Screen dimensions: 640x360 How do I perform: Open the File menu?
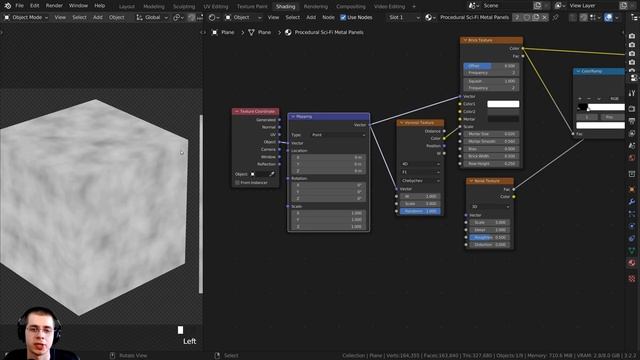point(19,6)
